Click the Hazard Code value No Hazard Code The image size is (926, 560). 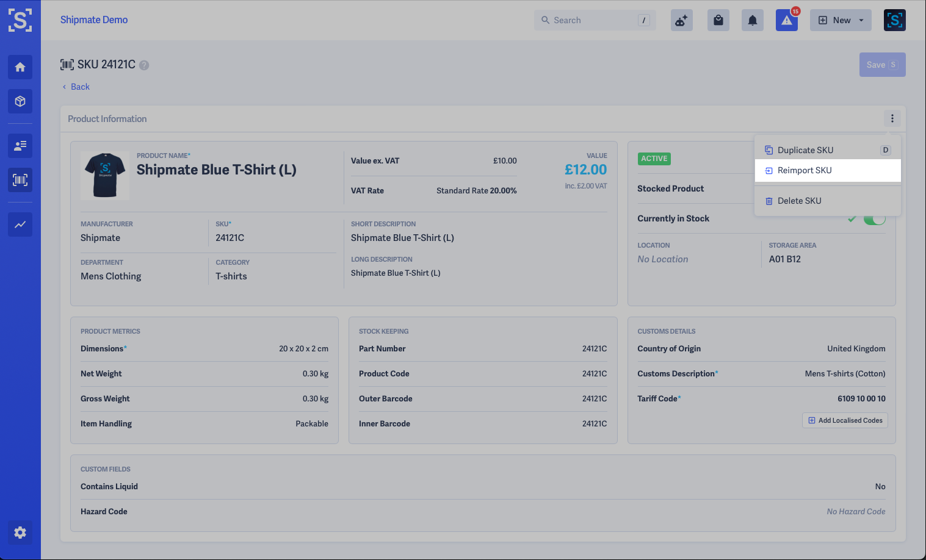coord(856,512)
